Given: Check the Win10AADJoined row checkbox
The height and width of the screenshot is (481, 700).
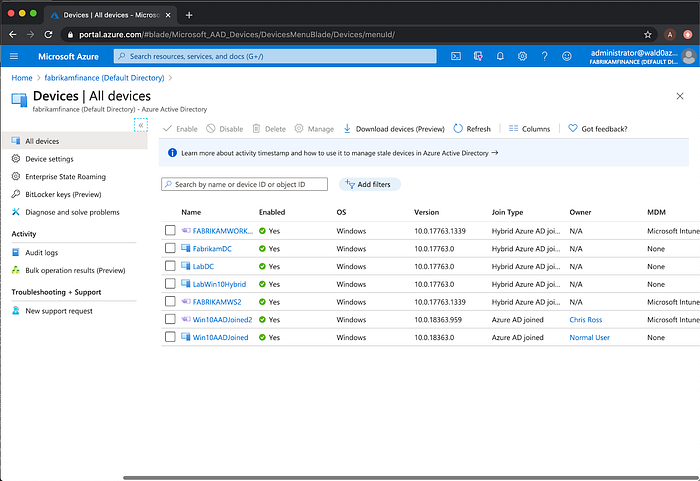Looking at the screenshot, I should (170, 337).
